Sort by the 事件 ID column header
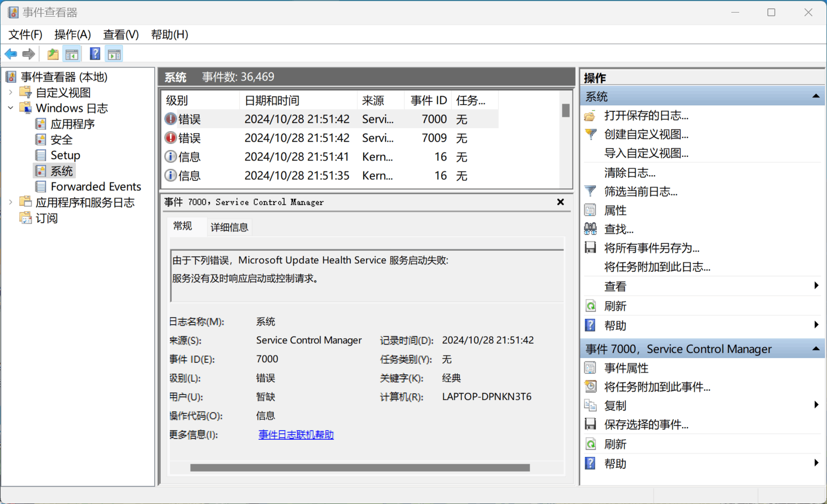 pyautogui.click(x=428, y=100)
